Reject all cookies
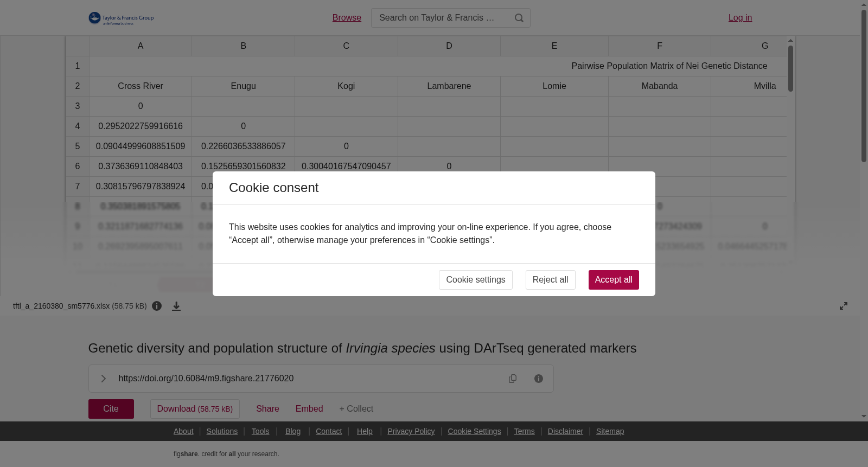868x467 pixels. coord(550,280)
